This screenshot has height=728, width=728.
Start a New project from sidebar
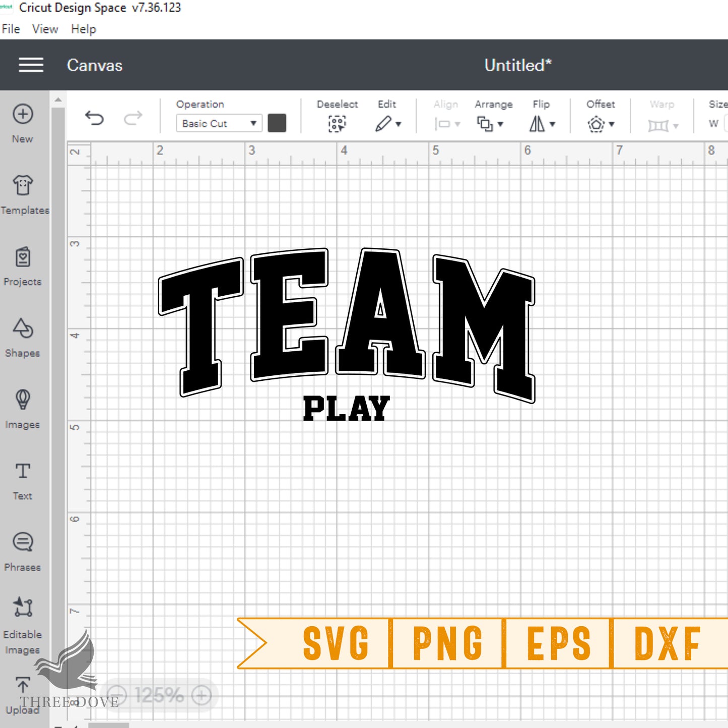23,123
